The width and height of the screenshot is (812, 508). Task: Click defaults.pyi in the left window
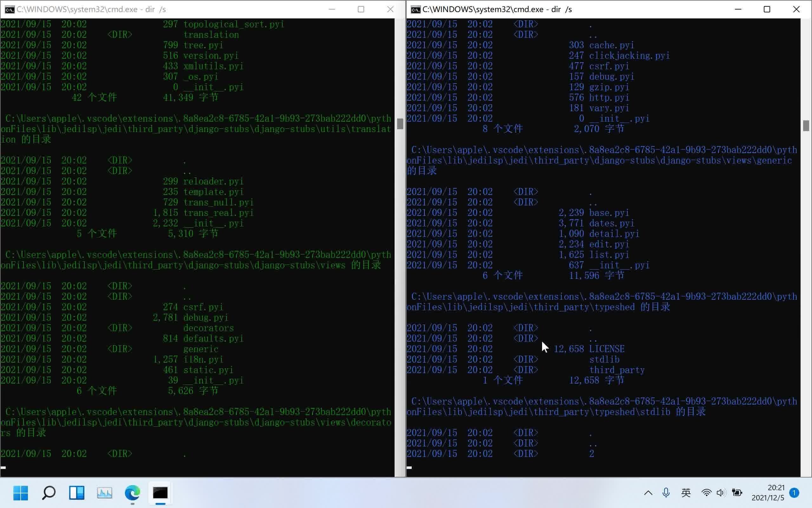coord(213,338)
